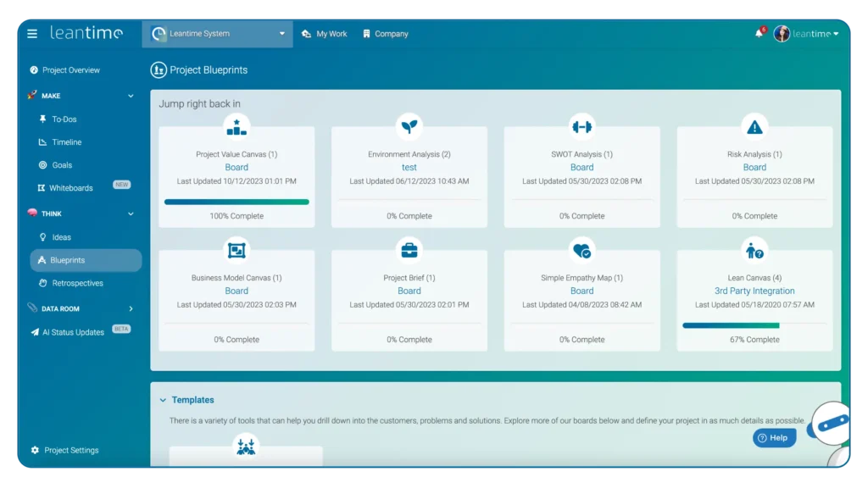Open the notifications bell
Viewport: 868px width, 488px height.
tap(759, 34)
